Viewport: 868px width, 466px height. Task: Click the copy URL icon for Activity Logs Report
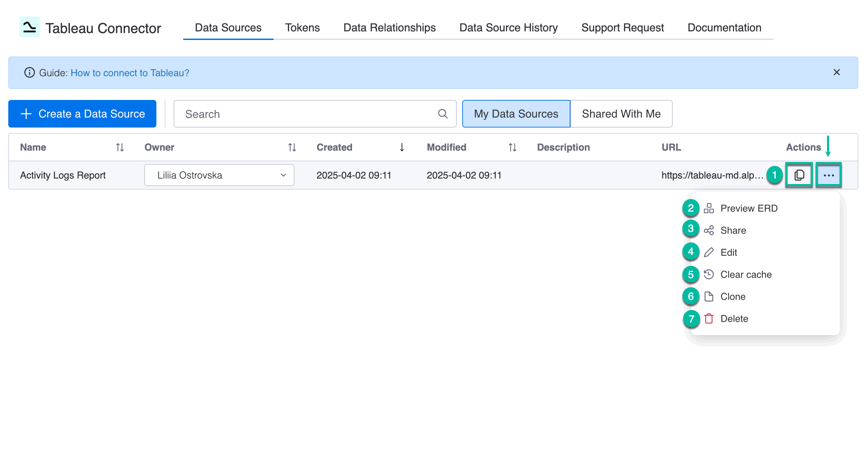pos(799,175)
